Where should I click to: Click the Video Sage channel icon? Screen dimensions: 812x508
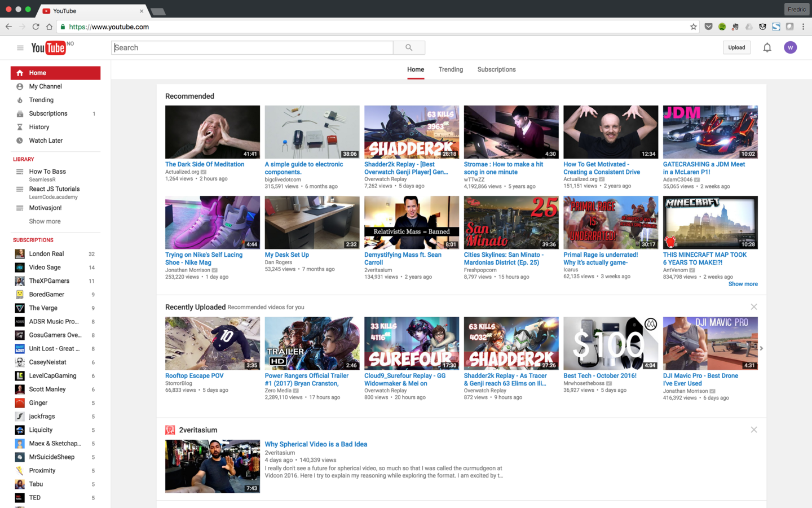tap(20, 268)
